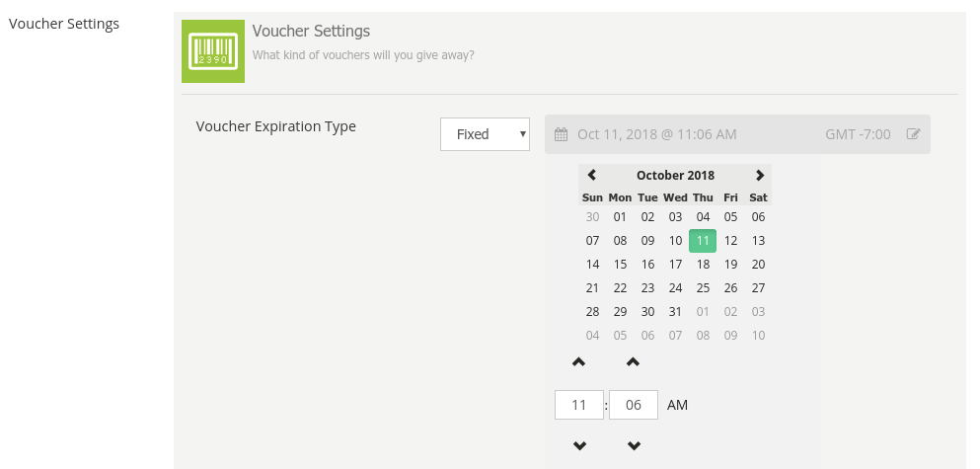Click the edit pencil icon beside GMT -7:00
Viewport: 980px width, 469px height.
click(x=913, y=134)
